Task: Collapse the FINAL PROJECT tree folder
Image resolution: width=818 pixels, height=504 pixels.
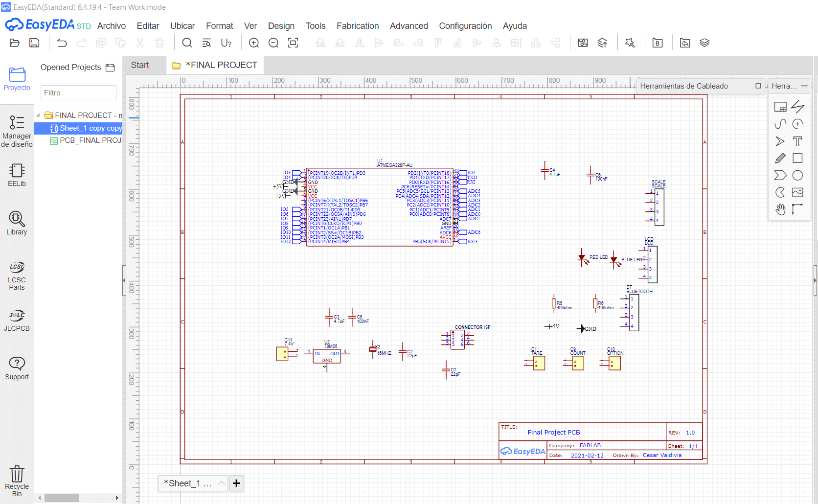Action: coord(38,115)
